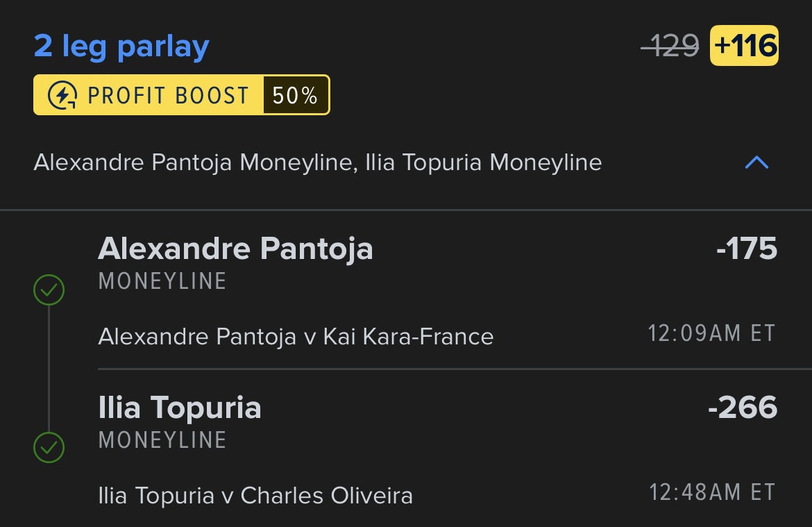The width and height of the screenshot is (812, 527).
Task: Click the 50% boost percentage tag
Action: (295, 95)
